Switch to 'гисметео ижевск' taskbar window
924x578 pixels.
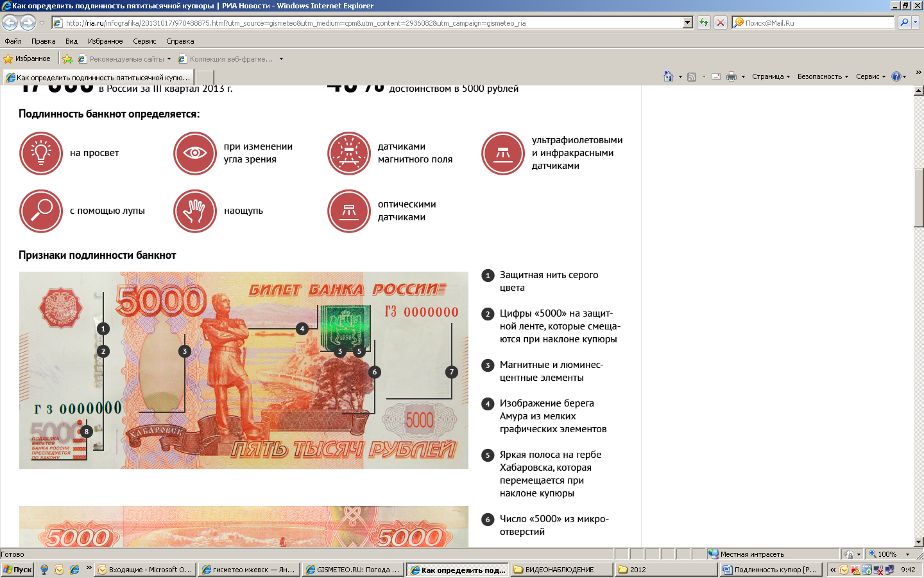(249, 570)
